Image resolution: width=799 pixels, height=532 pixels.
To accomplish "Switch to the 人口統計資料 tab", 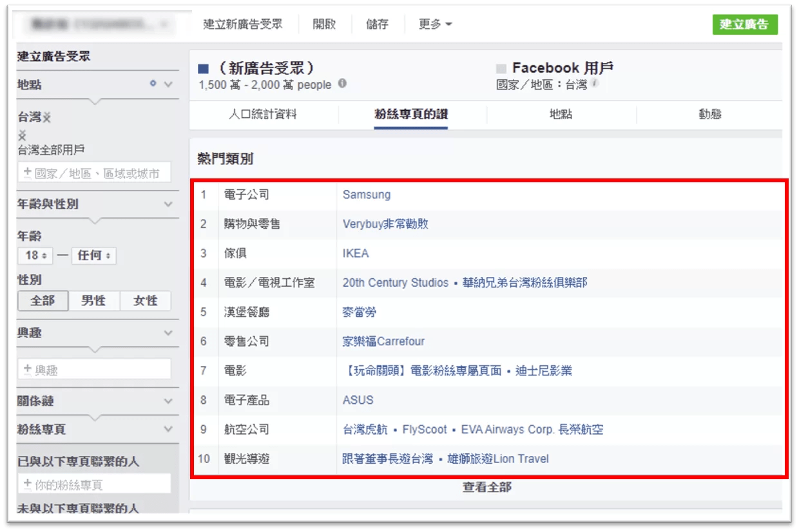I will click(x=263, y=115).
